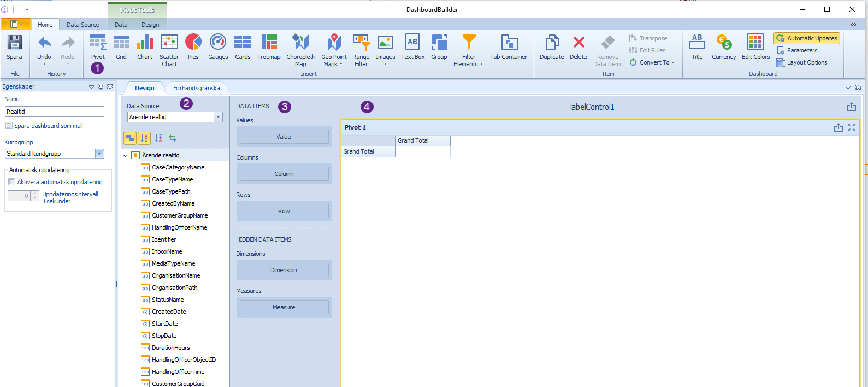Open Egenskaper panel options arrow
Screen dimensions: 868x387
click(91, 86)
